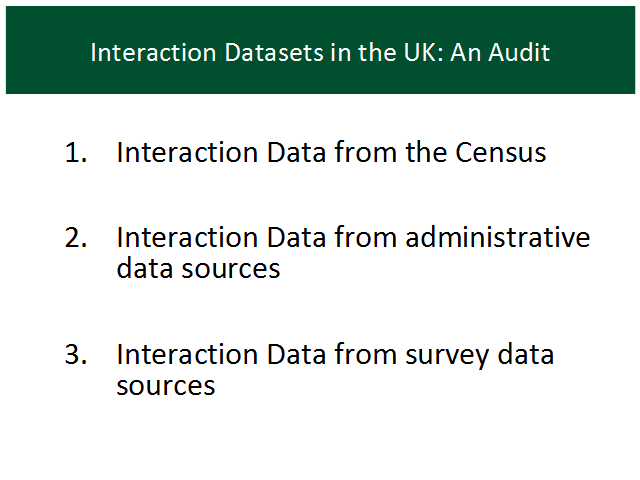The width and height of the screenshot is (640, 480).
Task: Click the word "Census" in item one
Action: [x=500, y=152]
